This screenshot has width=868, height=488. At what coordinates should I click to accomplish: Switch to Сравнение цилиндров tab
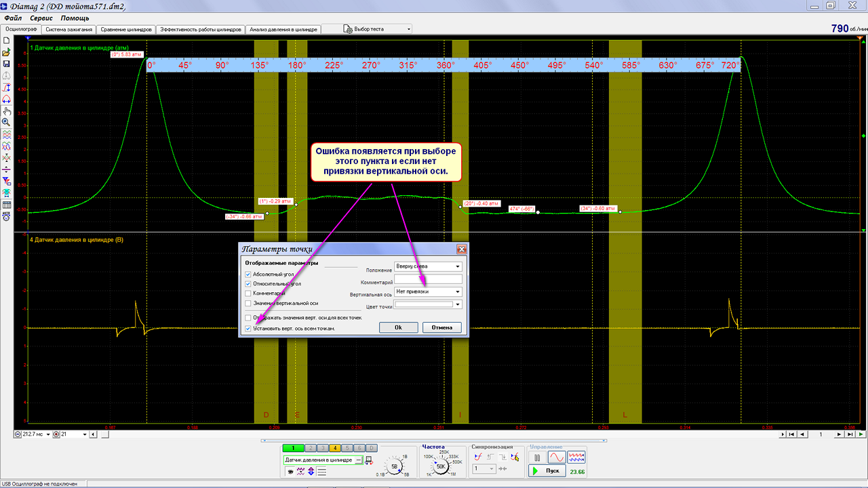[126, 30]
